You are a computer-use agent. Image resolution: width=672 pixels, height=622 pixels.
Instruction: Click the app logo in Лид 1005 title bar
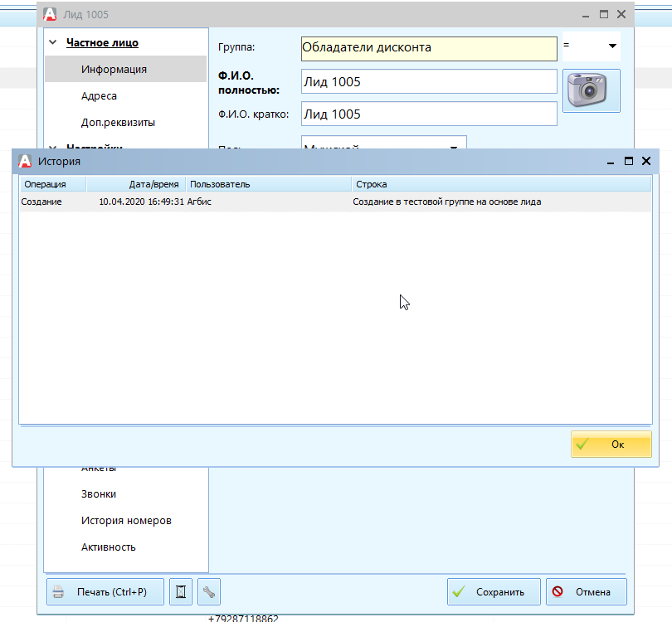pos(50,14)
